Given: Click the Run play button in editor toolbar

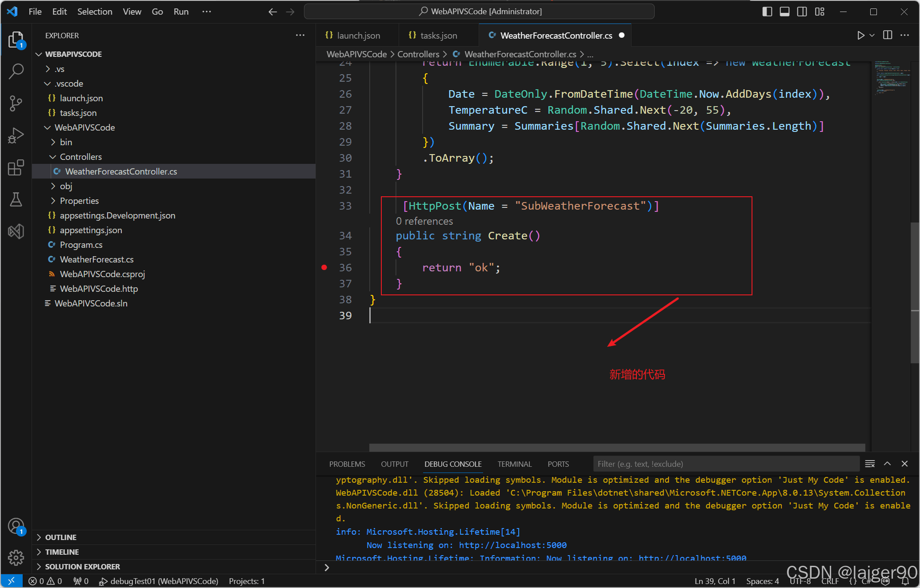Looking at the screenshot, I should (x=860, y=36).
